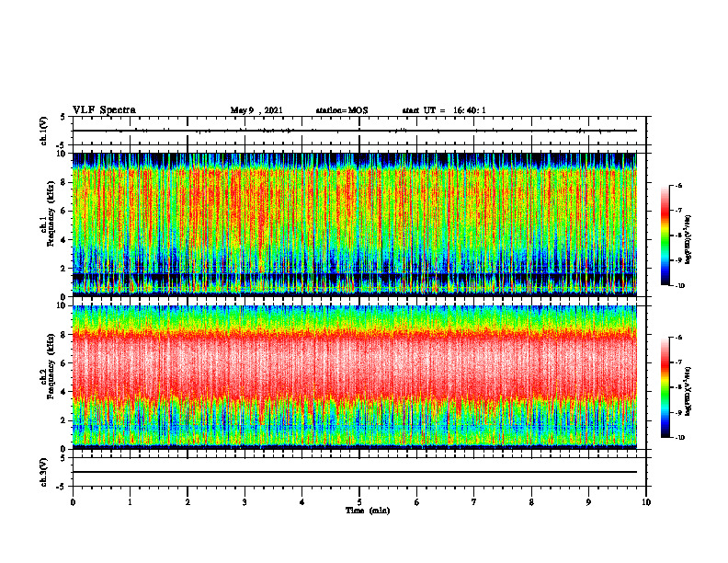
Task: Click the "ch.1(V)" axis label
Action: tap(44, 131)
